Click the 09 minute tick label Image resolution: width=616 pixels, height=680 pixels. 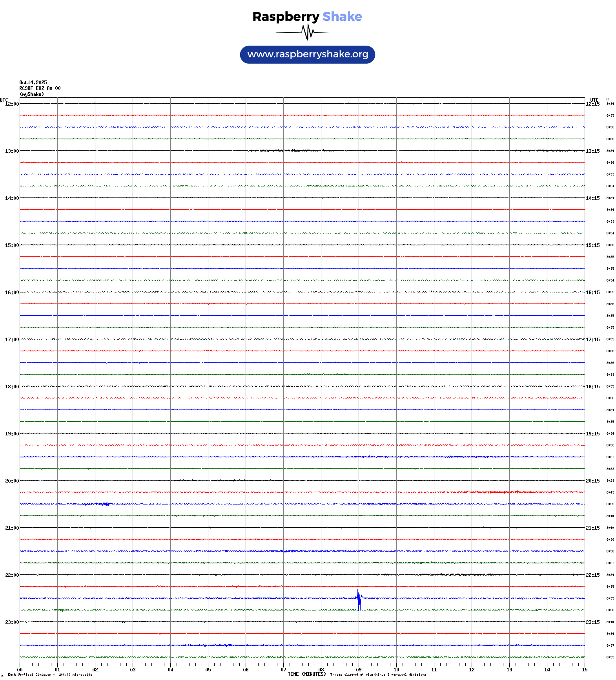[x=359, y=670]
